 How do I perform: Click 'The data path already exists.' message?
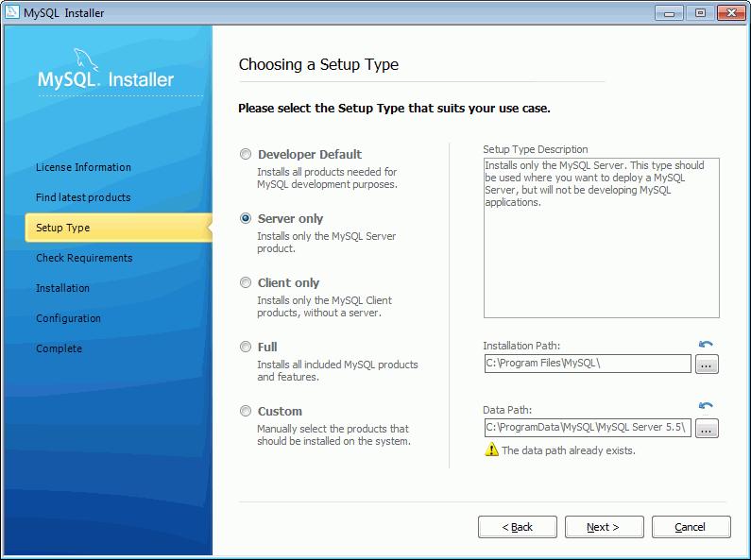tap(569, 450)
